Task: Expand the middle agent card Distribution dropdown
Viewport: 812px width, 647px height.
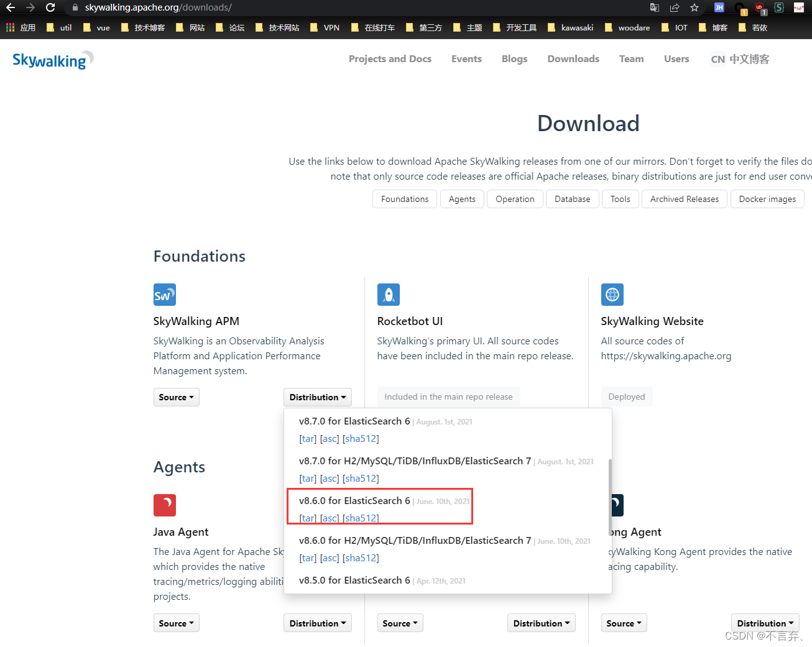Action: coord(542,623)
